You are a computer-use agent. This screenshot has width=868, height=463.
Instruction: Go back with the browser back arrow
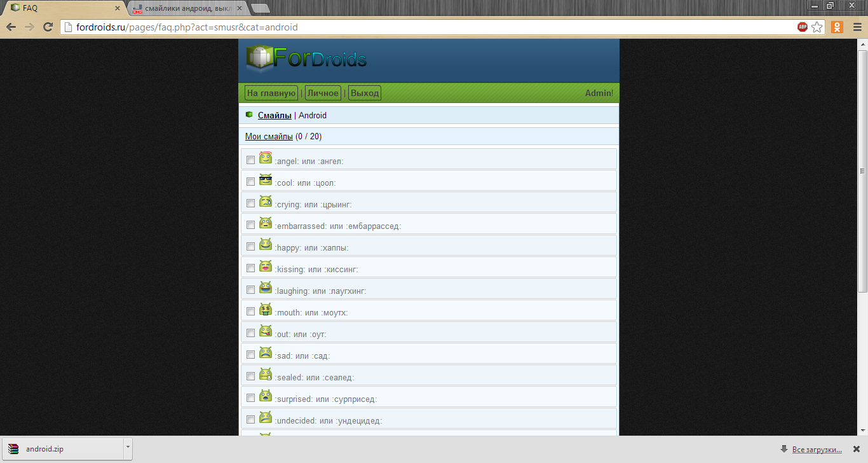(11, 27)
